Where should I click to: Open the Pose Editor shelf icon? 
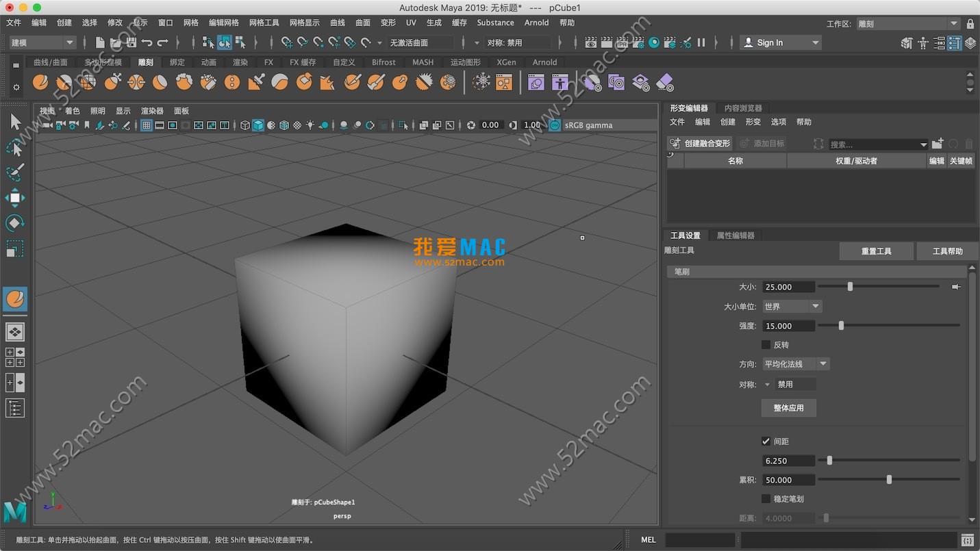click(560, 83)
